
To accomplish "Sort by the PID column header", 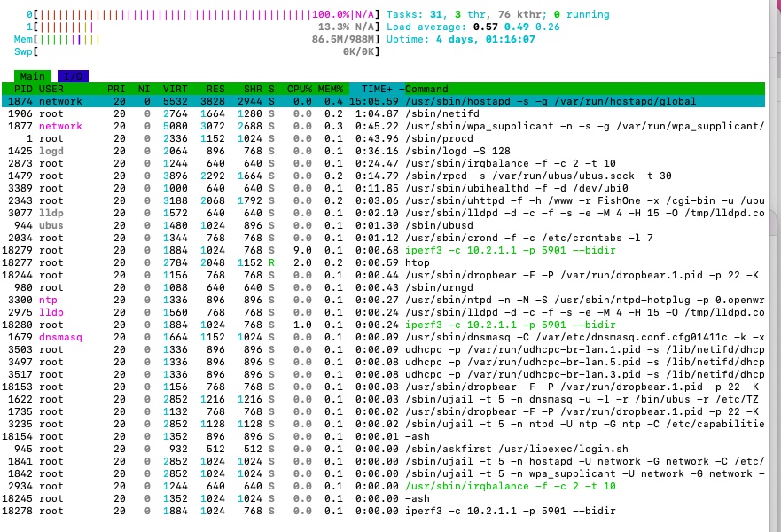I will 23,89.
